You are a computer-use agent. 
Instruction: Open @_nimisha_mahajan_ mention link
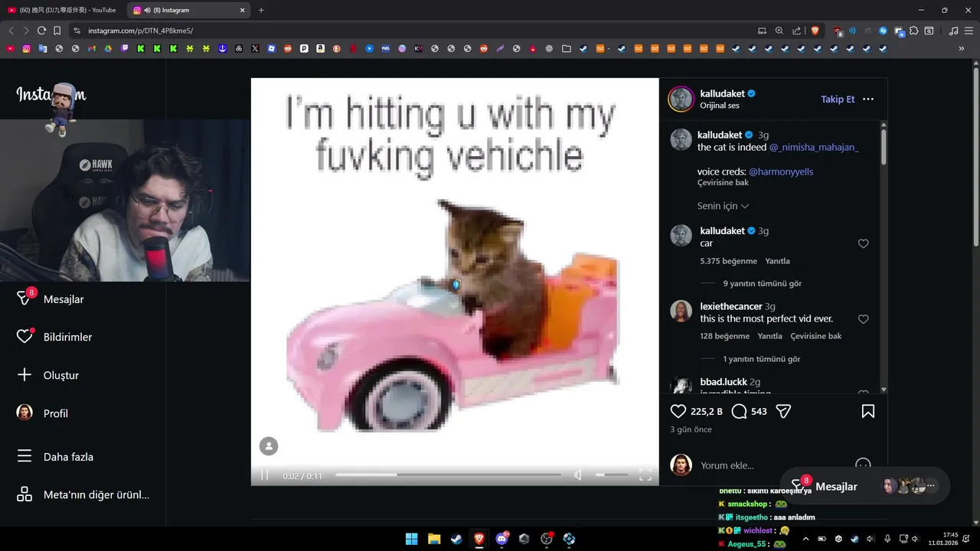coord(814,147)
